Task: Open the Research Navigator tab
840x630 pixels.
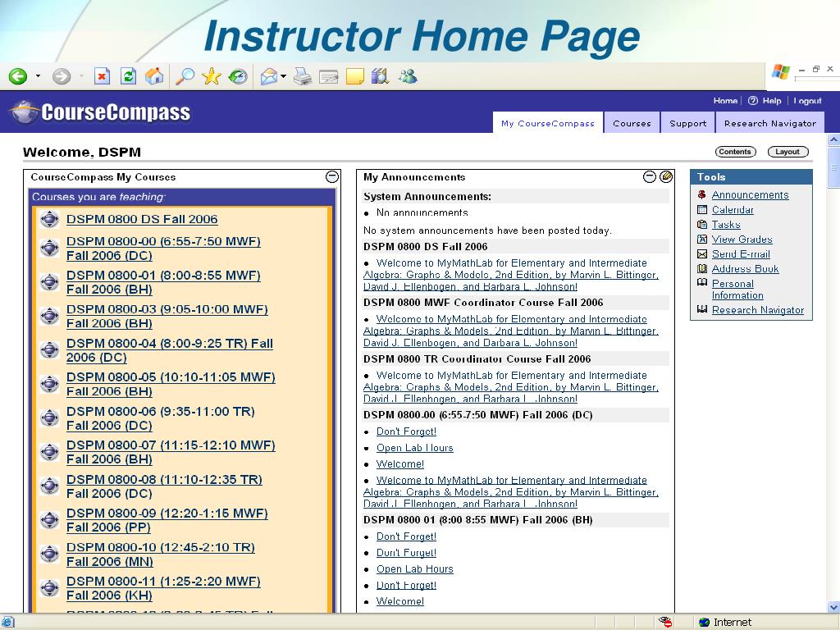Action: coord(769,123)
